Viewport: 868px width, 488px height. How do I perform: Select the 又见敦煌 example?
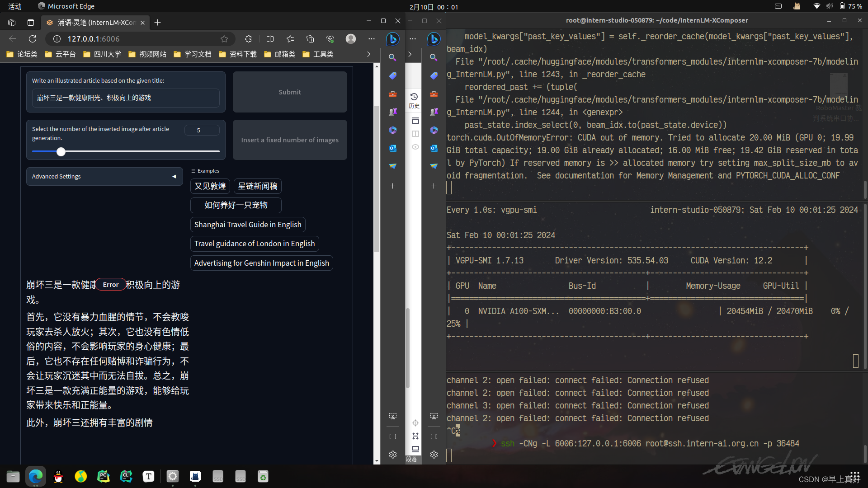point(210,186)
